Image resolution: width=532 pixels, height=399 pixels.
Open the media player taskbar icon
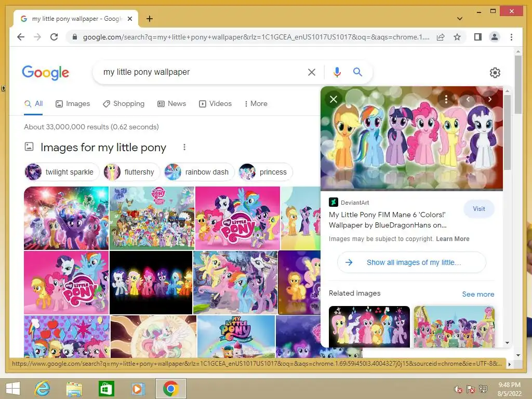point(138,388)
